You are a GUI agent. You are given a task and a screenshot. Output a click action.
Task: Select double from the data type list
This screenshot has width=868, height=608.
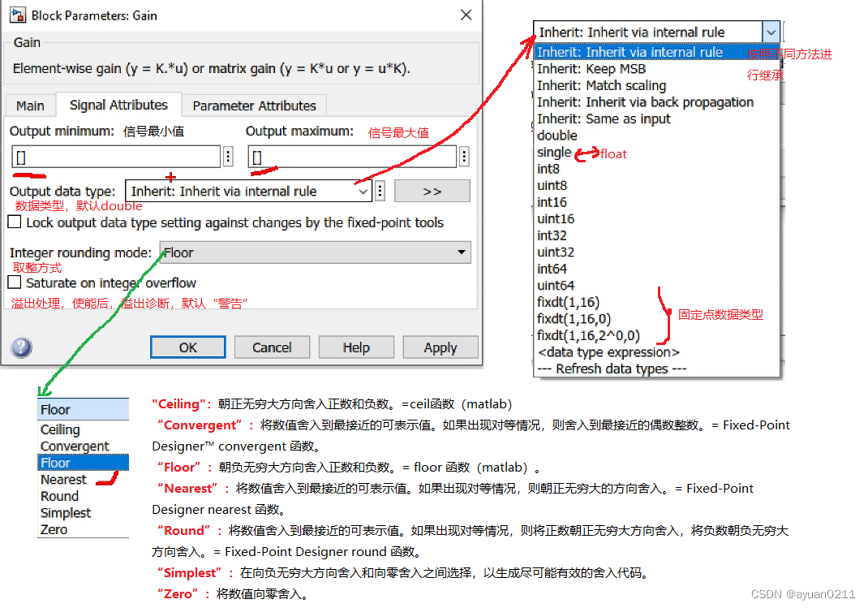tap(556, 135)
